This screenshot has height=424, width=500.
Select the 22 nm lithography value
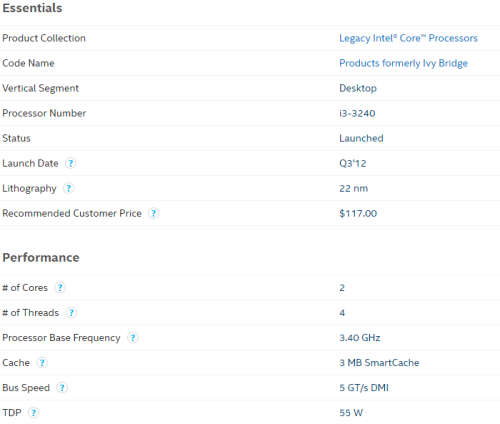click(354, 188)
